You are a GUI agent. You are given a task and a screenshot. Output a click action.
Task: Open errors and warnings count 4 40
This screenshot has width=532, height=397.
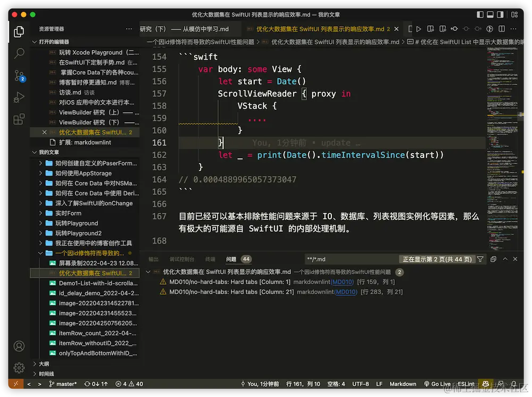click(x=129, y=384)
